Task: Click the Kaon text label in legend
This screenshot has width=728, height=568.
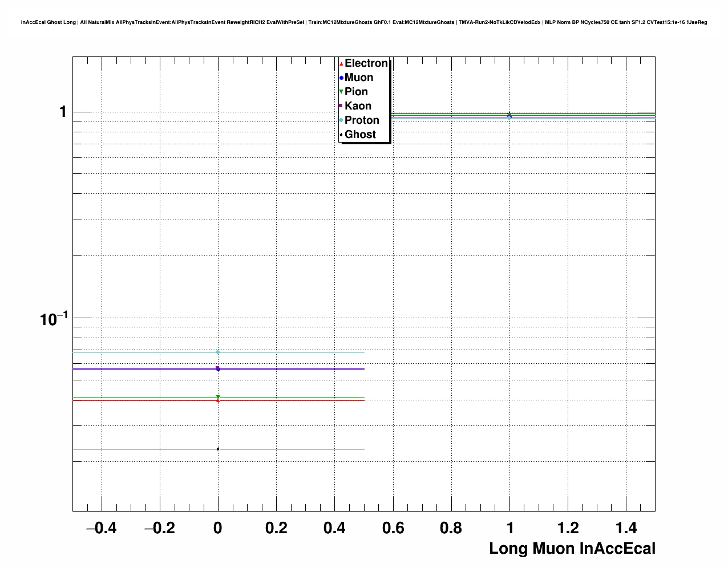Action: [358, 106]
